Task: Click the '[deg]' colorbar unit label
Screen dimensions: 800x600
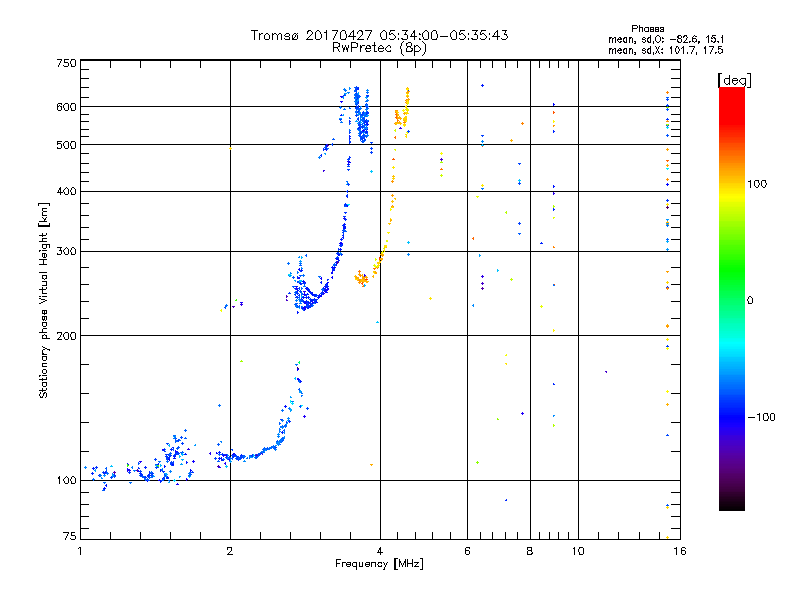Action: click(x=734, y=80)
